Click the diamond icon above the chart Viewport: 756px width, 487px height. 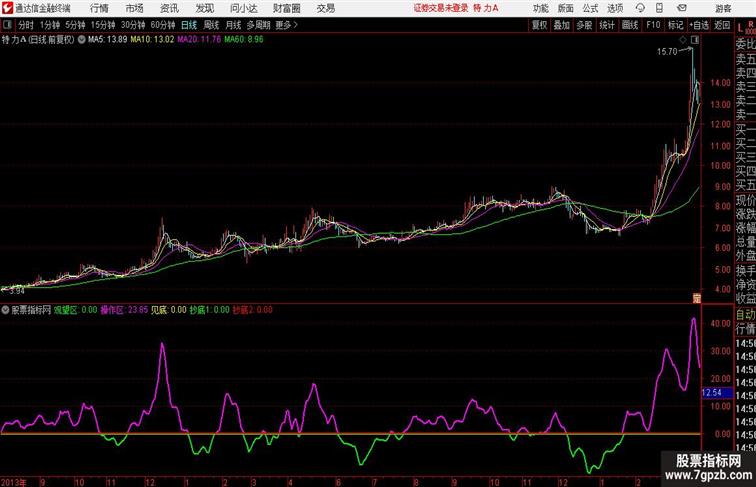coord(683,40)
